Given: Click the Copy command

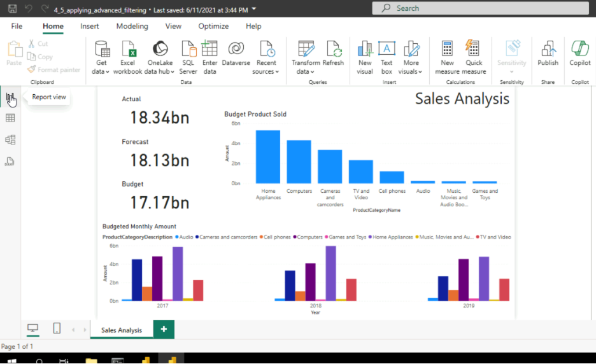Looking at the screenshot, I should pyautogui.click(x=40, y=57).
